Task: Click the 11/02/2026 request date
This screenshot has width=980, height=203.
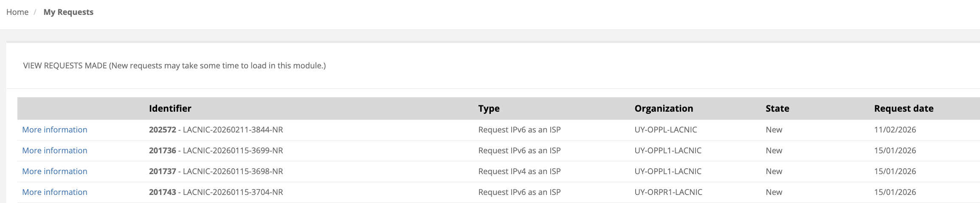Action: click(895, 130)
